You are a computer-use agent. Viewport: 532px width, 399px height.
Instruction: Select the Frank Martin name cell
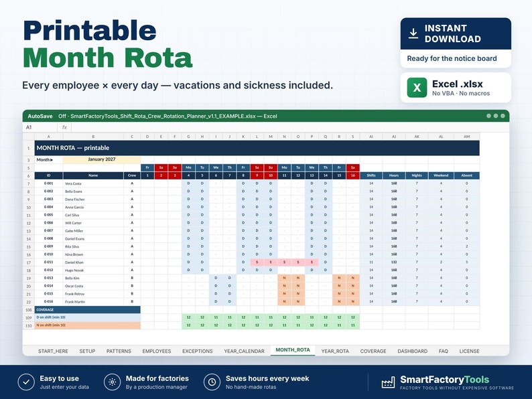93,302
